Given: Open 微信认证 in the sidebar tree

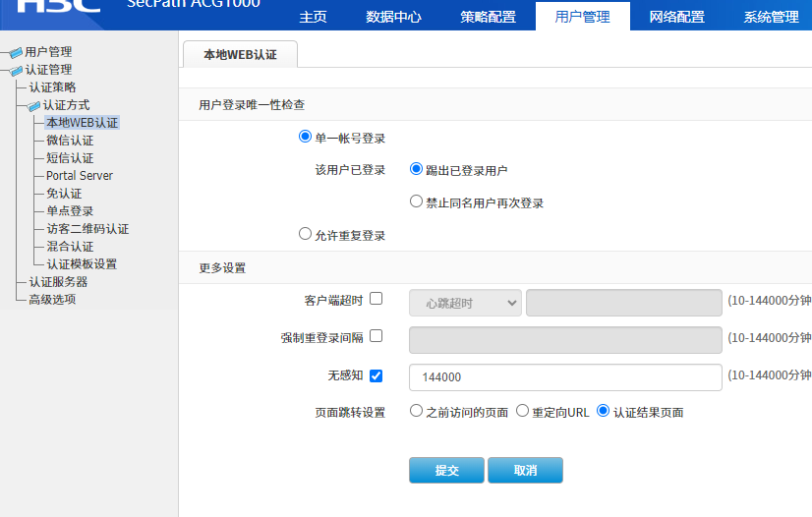Looking at the screenshot, I should (x=70, y=141).
